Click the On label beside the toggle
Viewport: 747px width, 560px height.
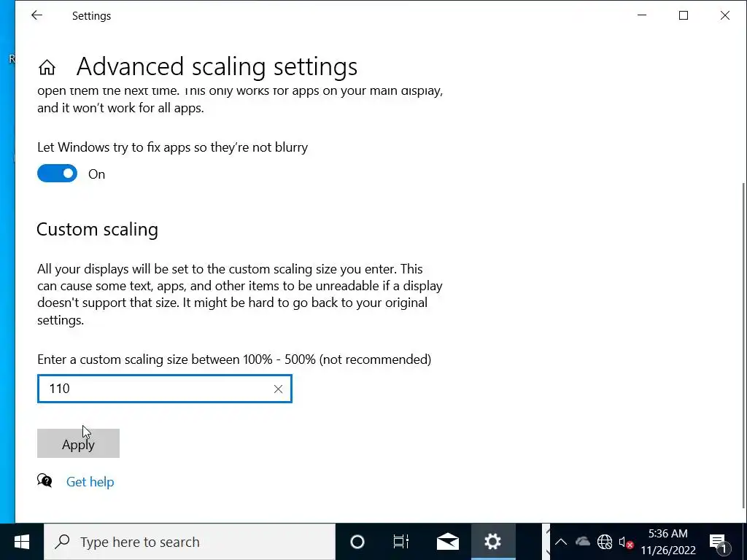tap(97, 174)
